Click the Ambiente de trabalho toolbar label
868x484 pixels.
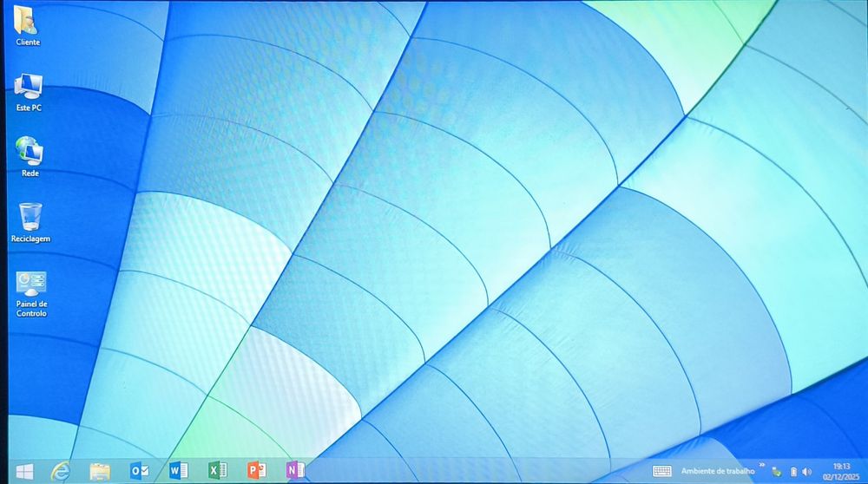pos(718,471)
